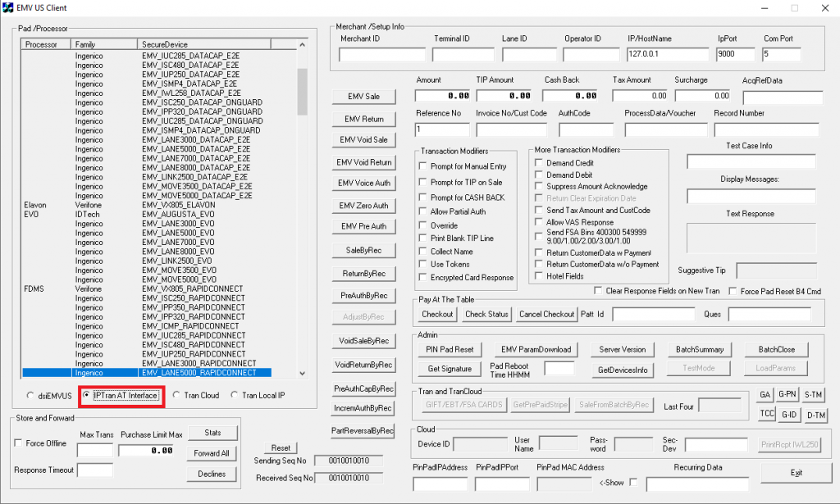Check the Use Tokens option
Screen dimensions: 840x504
tap(423, 264)
